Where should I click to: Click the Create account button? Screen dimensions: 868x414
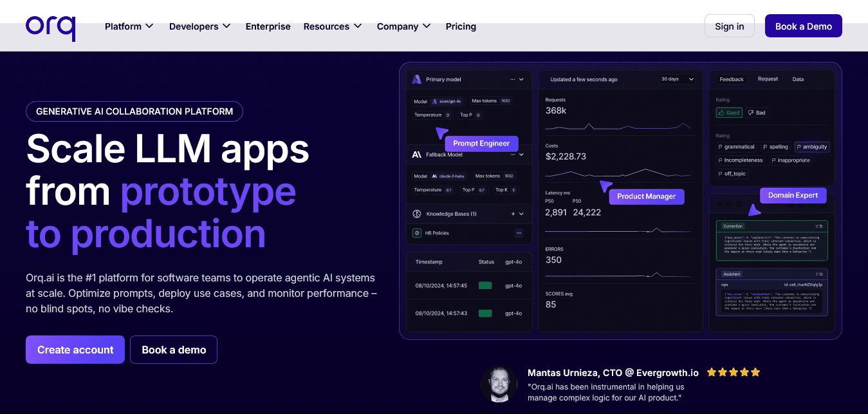pyautogui.click(x=75, y=350)
